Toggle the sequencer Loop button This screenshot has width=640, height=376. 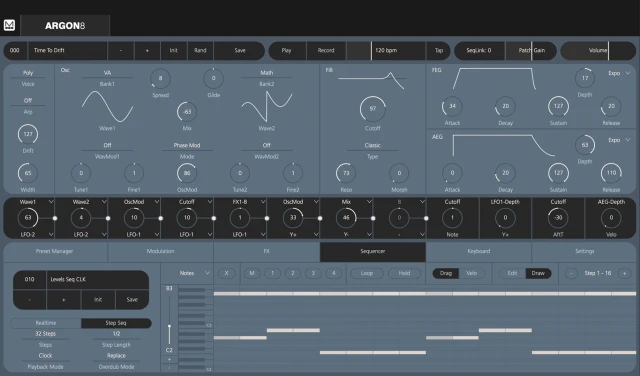pos(367,273)
